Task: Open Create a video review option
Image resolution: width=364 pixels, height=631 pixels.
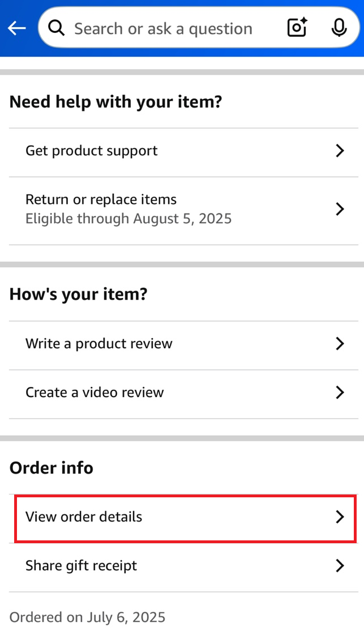Action: pos(95,392)
